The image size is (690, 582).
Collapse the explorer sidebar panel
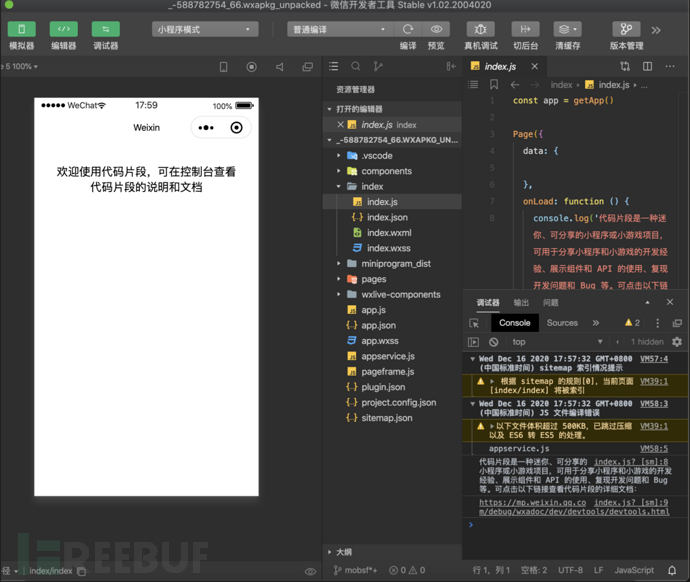click(451, 66)
